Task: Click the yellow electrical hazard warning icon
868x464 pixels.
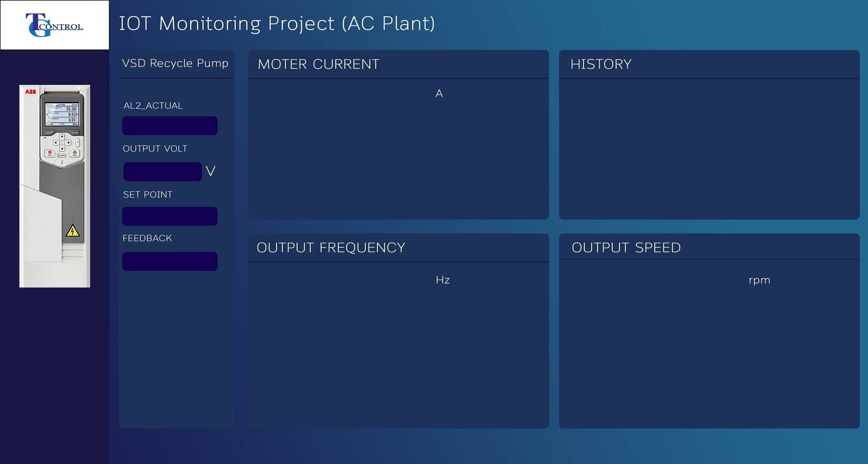Action: coord(73,231)
